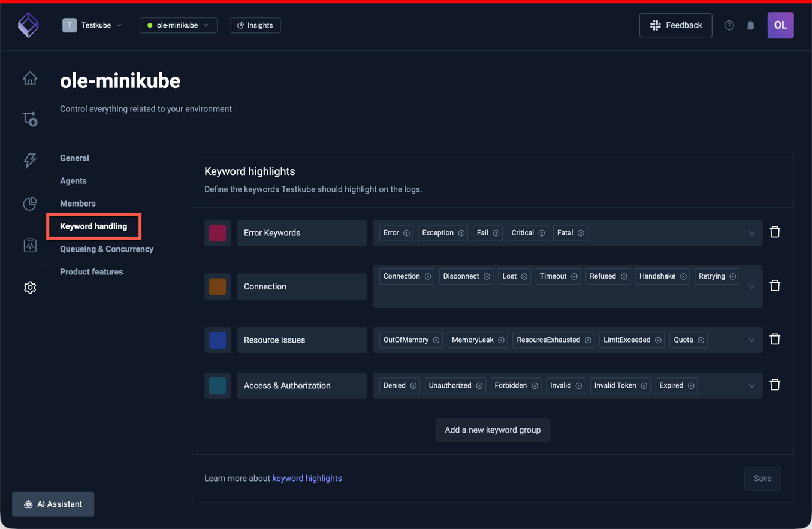
Task: Delete the Resource Issues group via trash icon
Action: pyautogui.click(x=775, y=339)
